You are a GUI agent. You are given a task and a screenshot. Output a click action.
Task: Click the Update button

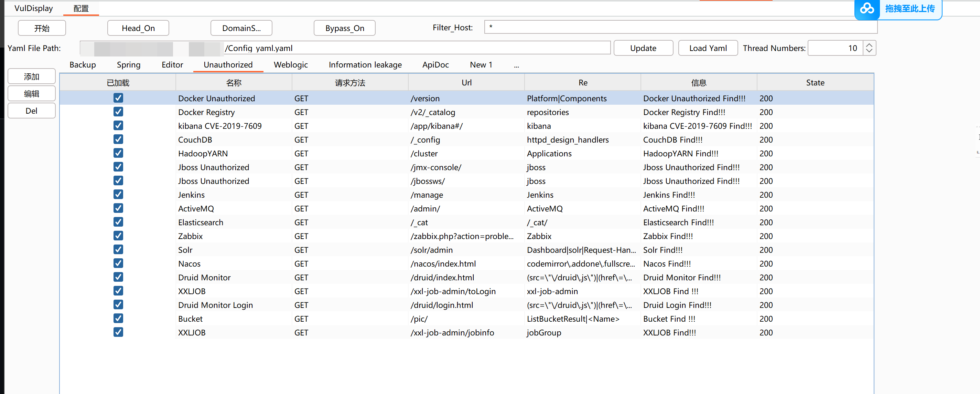pos(643,48)
